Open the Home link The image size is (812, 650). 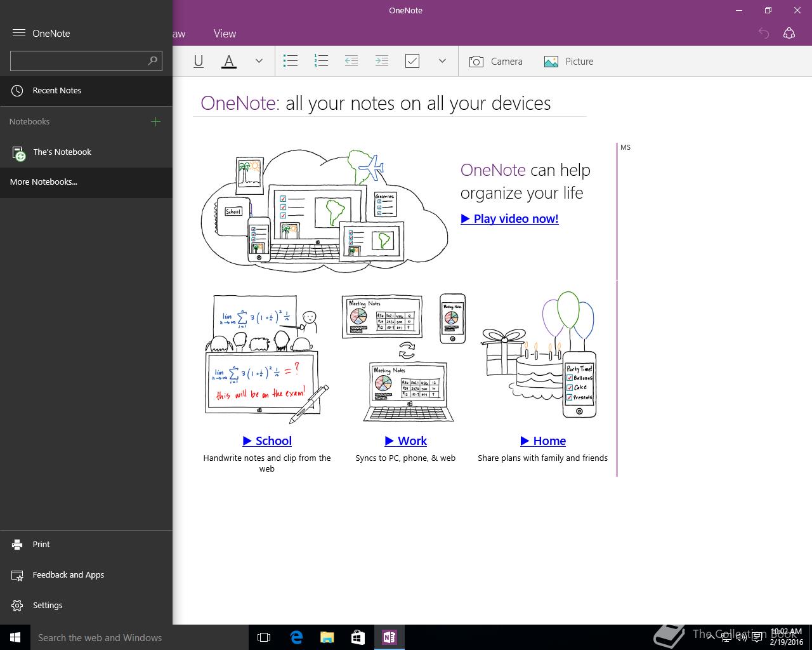543,441
